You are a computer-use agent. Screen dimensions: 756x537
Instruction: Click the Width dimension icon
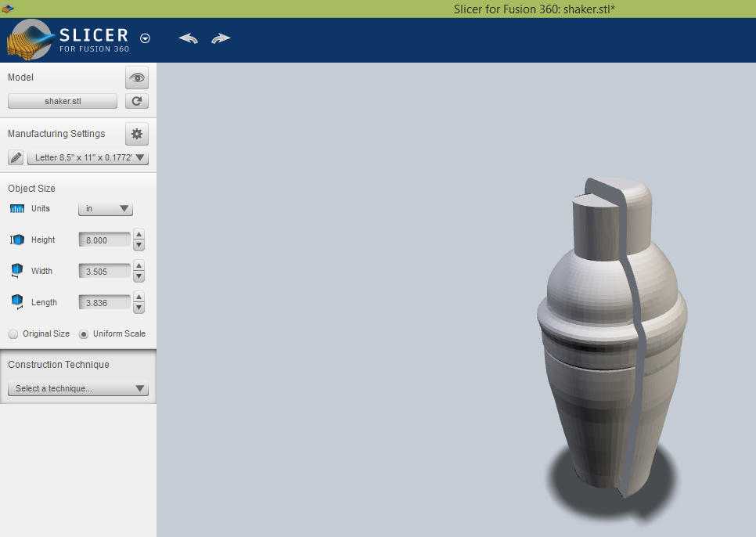click(17, 270)
